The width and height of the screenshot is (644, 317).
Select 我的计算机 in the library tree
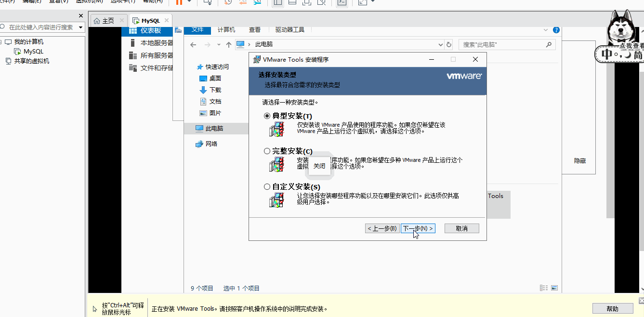(28, 42)
